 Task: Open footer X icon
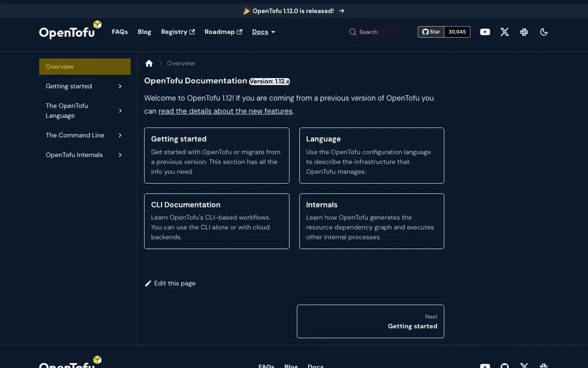point(524,366)
